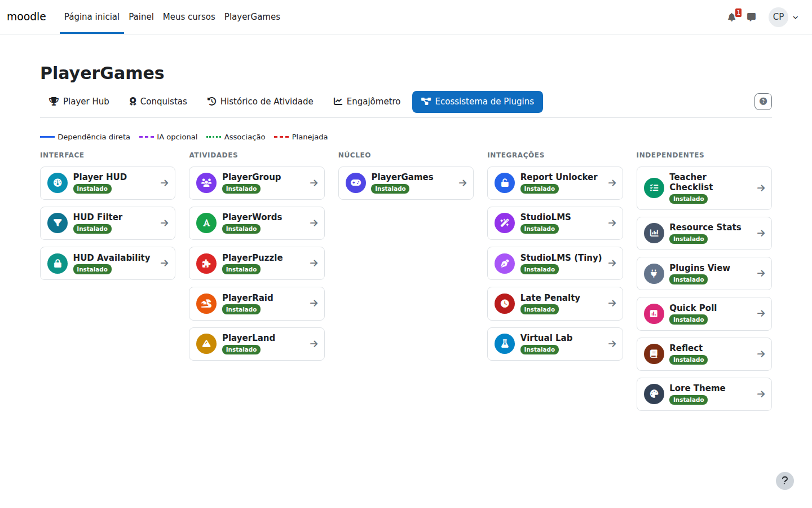Open notifications bell icon

pyautogui.click(x=732, y=17)
